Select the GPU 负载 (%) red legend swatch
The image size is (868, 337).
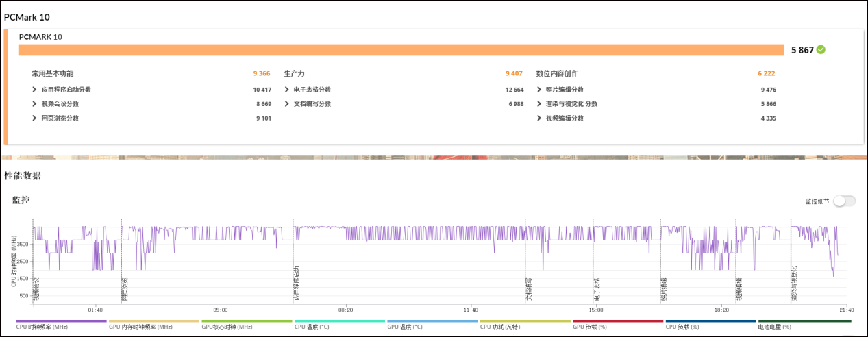pos(617,321)
